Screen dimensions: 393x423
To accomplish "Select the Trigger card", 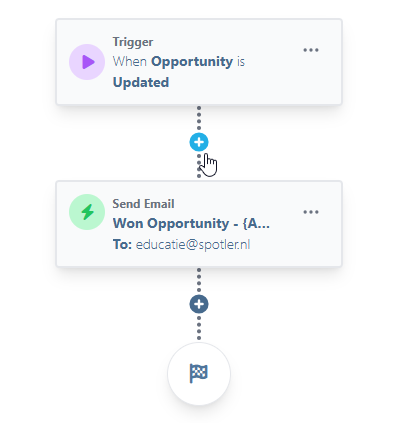I will click(199, 62).
